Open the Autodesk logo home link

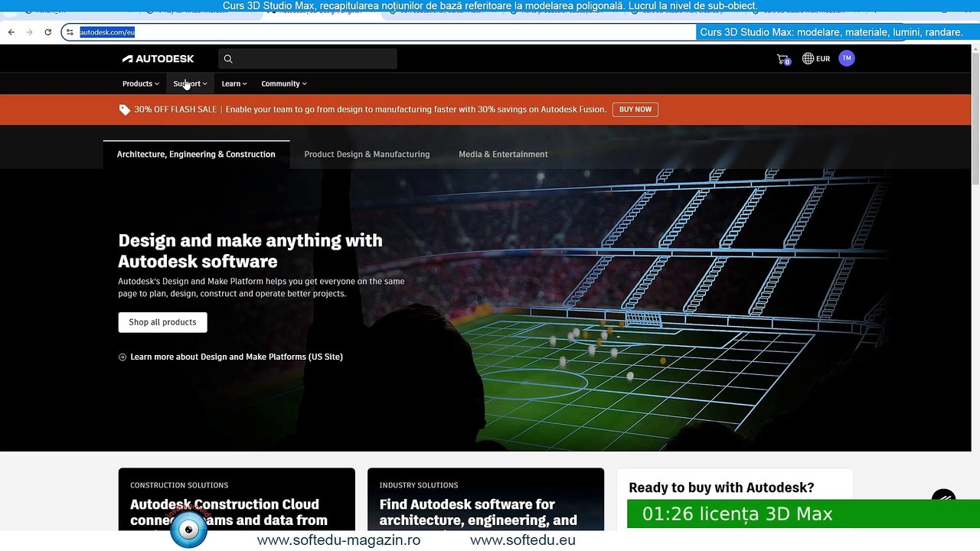click(158, 59)
